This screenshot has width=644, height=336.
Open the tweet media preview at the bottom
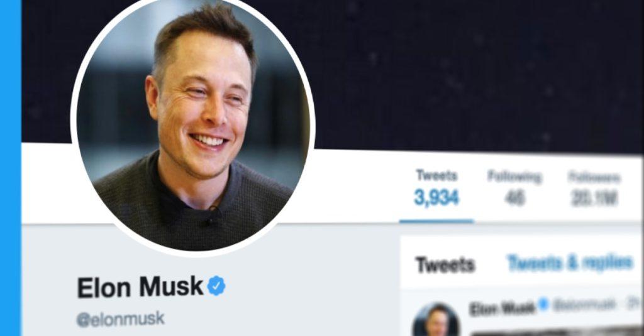coord(557,332)
